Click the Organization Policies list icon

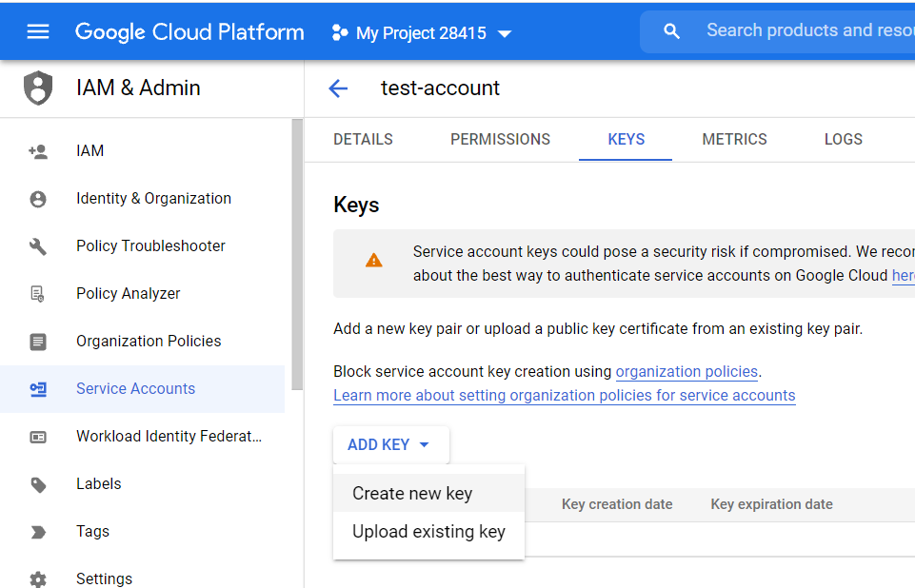[x=38, y=342]
